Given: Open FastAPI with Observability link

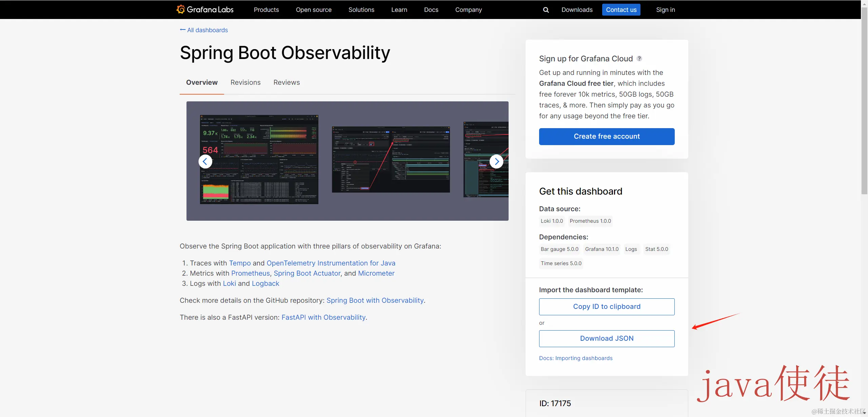Looking at the screenshot, I should pos(323,317).
